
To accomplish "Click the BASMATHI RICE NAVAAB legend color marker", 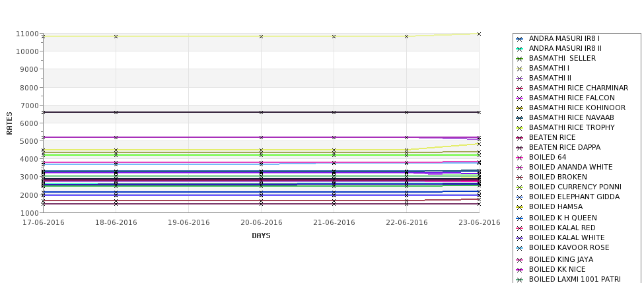I will click(x=520, y=118).
